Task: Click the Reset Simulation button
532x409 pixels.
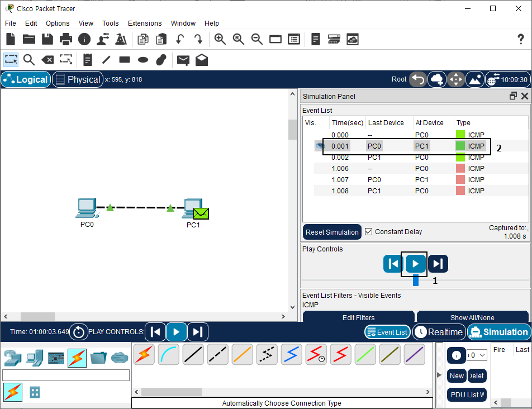Action: [332, 232]
